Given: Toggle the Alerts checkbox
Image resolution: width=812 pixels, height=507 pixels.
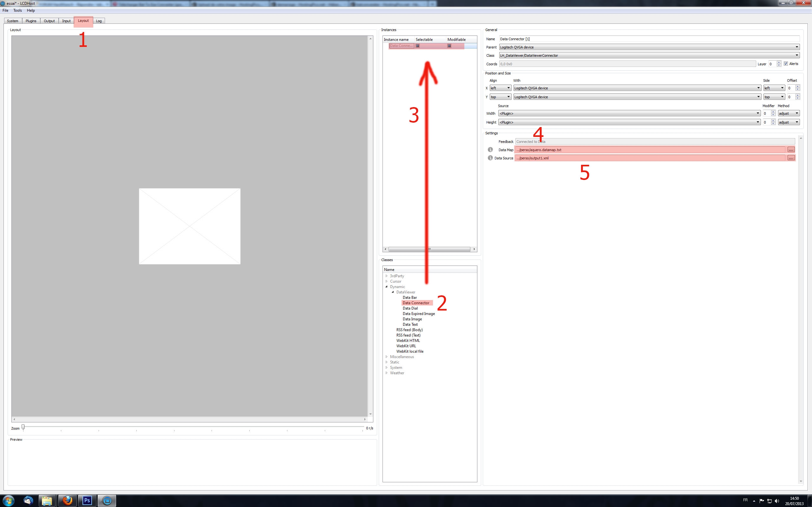Looking at the screenshot, I should coord(786,64).
